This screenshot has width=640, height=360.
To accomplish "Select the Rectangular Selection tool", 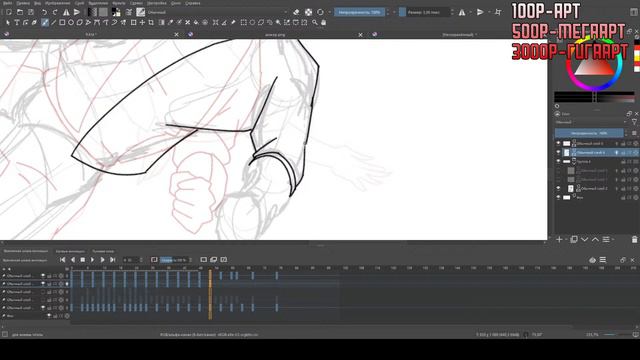I will (x=244, y=22).
